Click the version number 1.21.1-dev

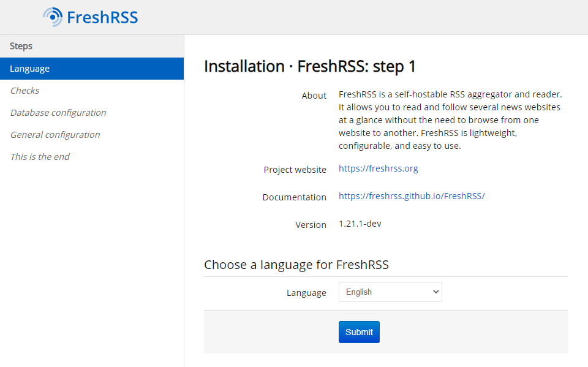point(360,223)
